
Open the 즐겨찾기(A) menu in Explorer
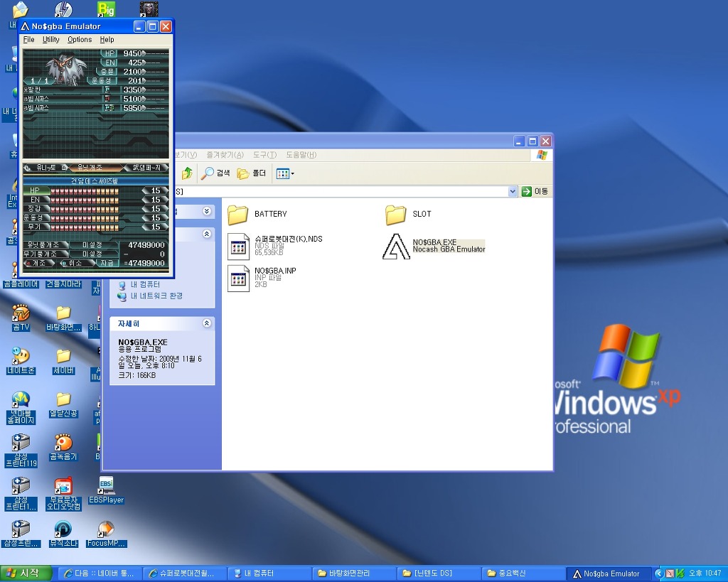click(x=225, y=154)
